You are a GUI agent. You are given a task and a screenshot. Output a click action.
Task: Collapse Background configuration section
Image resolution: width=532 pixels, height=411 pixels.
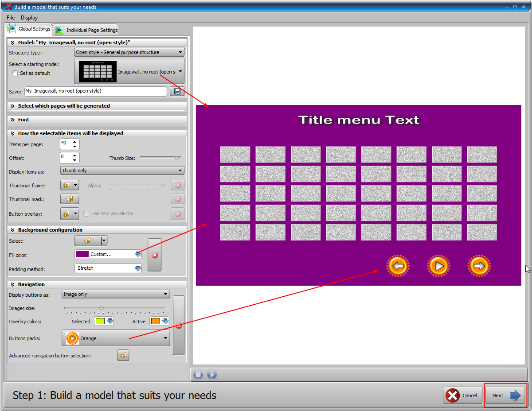pyautogui.click(x=97, y=230)
